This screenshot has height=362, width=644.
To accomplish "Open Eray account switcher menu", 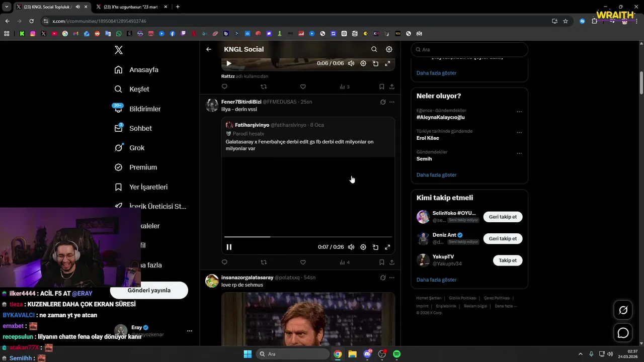I will pyautogui.click(x=189, y=331).
